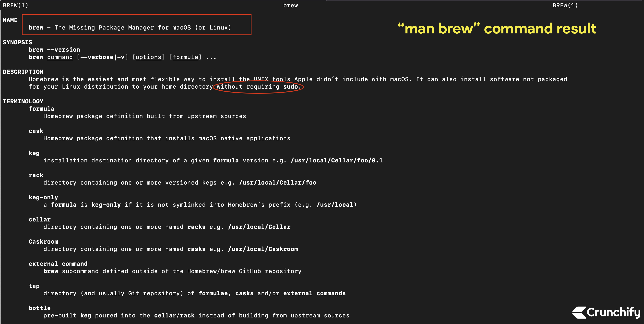This screenshot has width=644, height=324.
Task: Click the underlined 'command' word in synopsis
Action: [x=60, y=57]
